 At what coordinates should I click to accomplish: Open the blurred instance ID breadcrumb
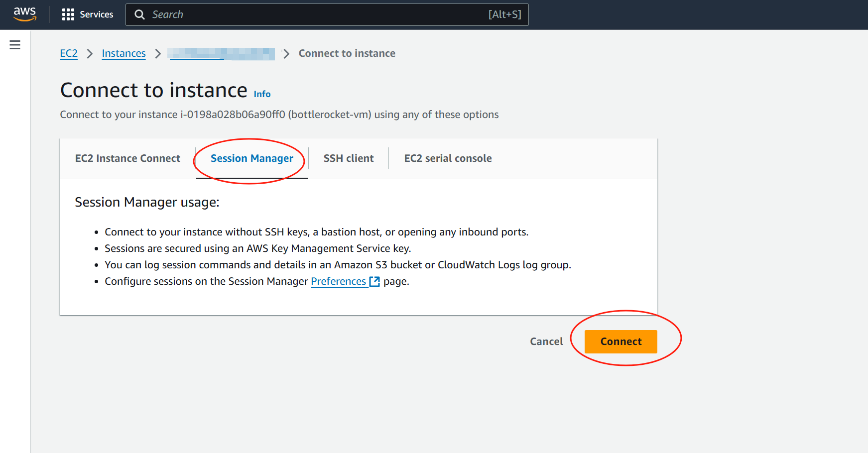(x=221, y=54)
